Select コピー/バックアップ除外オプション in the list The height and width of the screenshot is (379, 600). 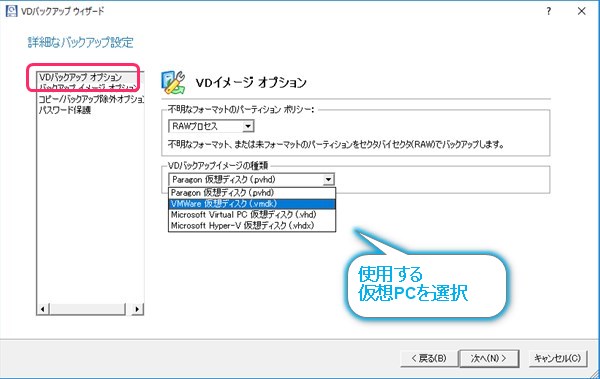pos(91,99)
